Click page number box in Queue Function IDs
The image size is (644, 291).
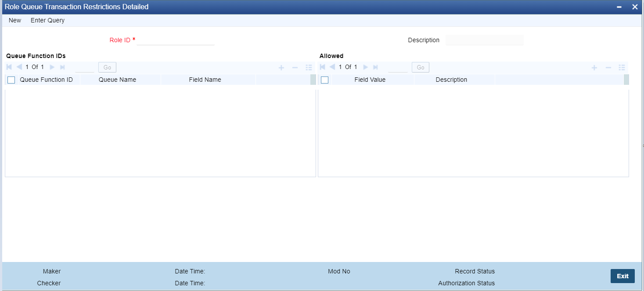pos(85,67)
